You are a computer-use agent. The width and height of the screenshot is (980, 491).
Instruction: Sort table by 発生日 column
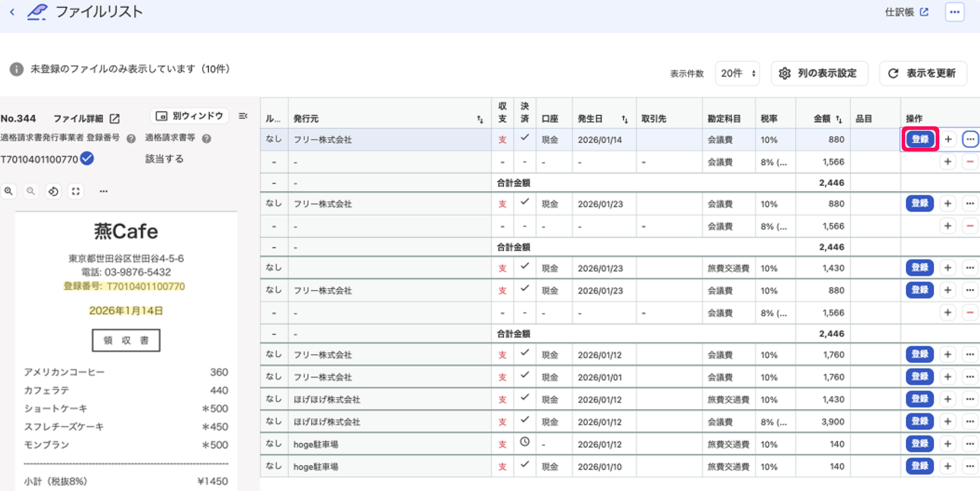pos(624,119)
